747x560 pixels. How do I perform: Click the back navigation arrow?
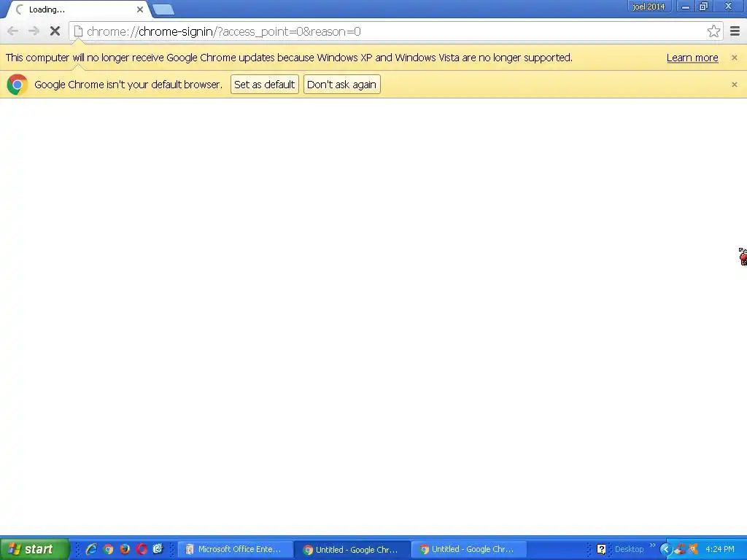(13, 31)
